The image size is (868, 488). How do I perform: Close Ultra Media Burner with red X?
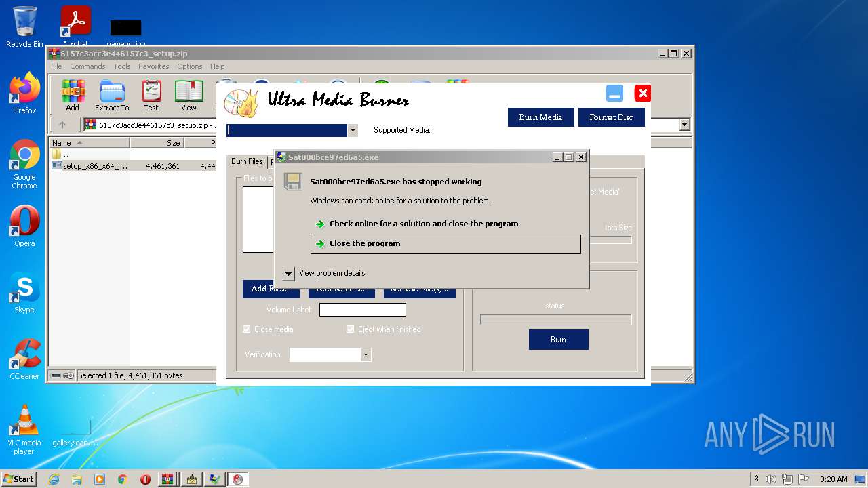(642, 94)
